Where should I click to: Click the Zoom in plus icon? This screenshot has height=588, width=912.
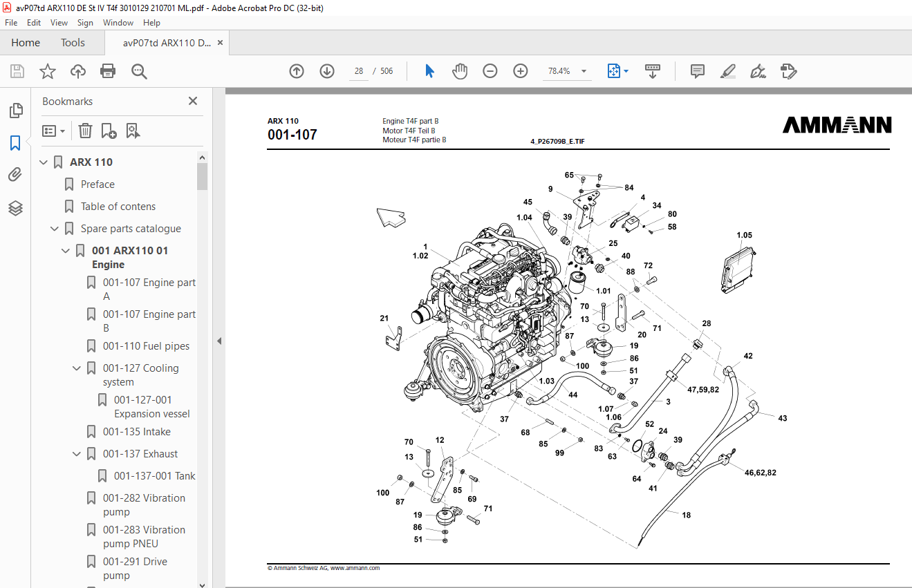(521, 71)
